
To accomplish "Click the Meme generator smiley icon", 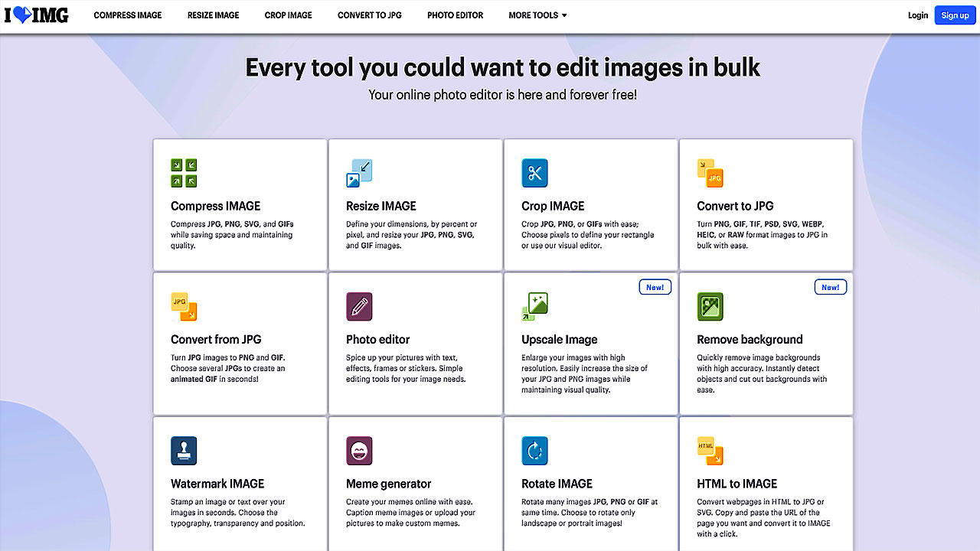I will [x=359, y=451].
